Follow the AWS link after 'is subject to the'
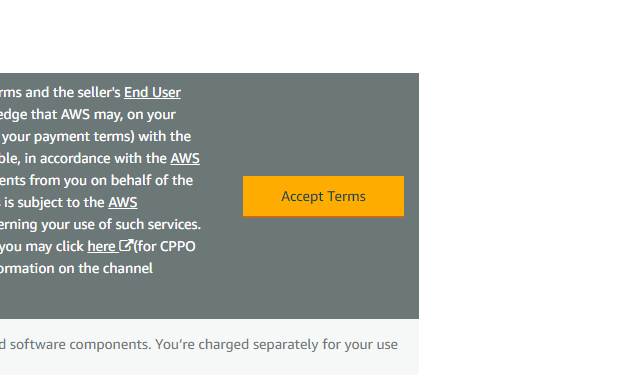The width and height of the screenshot is (631, 375). coord(123,202)
